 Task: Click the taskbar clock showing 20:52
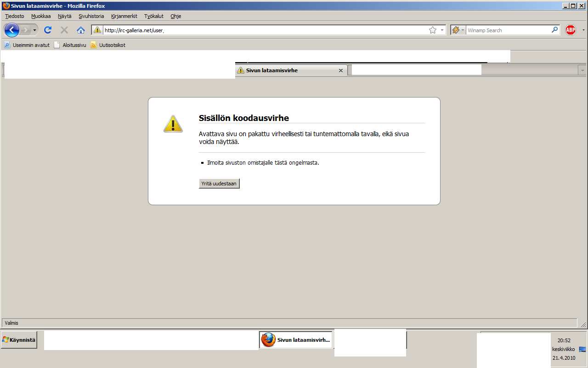(x=564, y=340)
